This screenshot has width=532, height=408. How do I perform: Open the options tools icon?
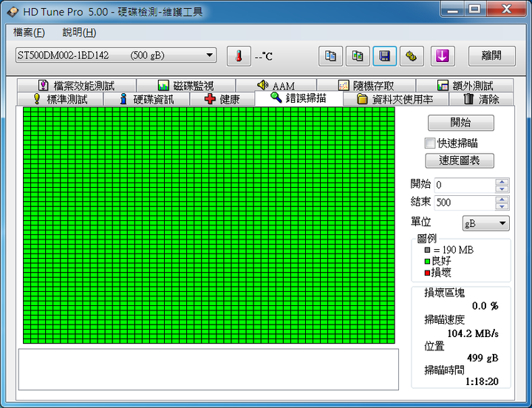[x=412, y=56]
